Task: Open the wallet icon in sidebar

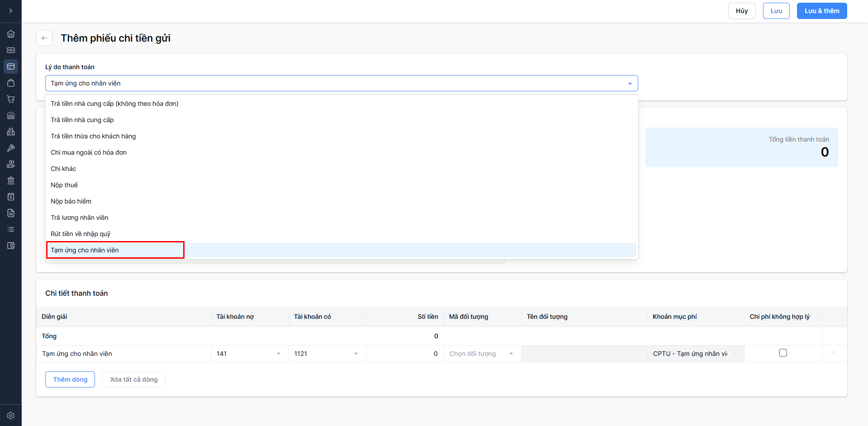Action: pos(11,246)
